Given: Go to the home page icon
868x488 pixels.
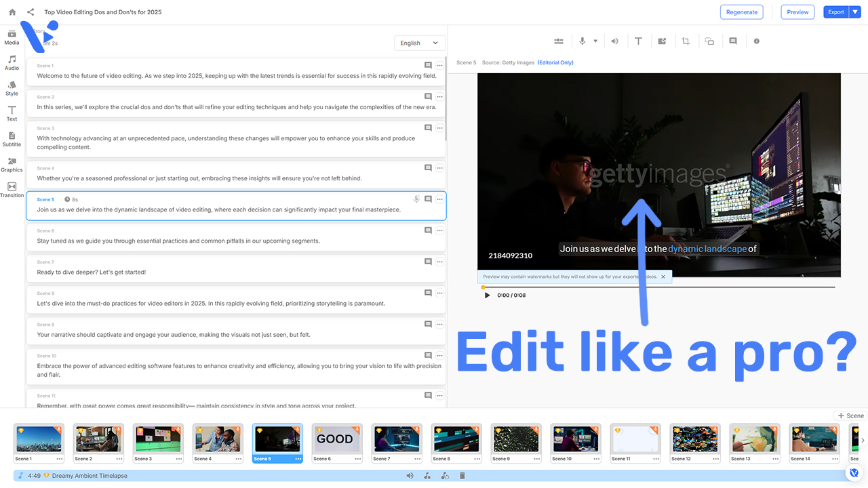Looking at the screenshot, I should (12, 12).
